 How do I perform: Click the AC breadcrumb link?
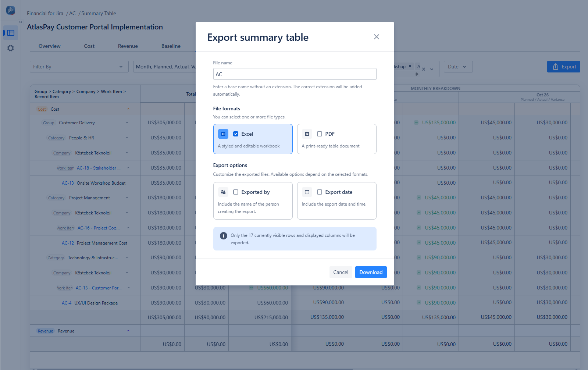[x=72, y=13]
